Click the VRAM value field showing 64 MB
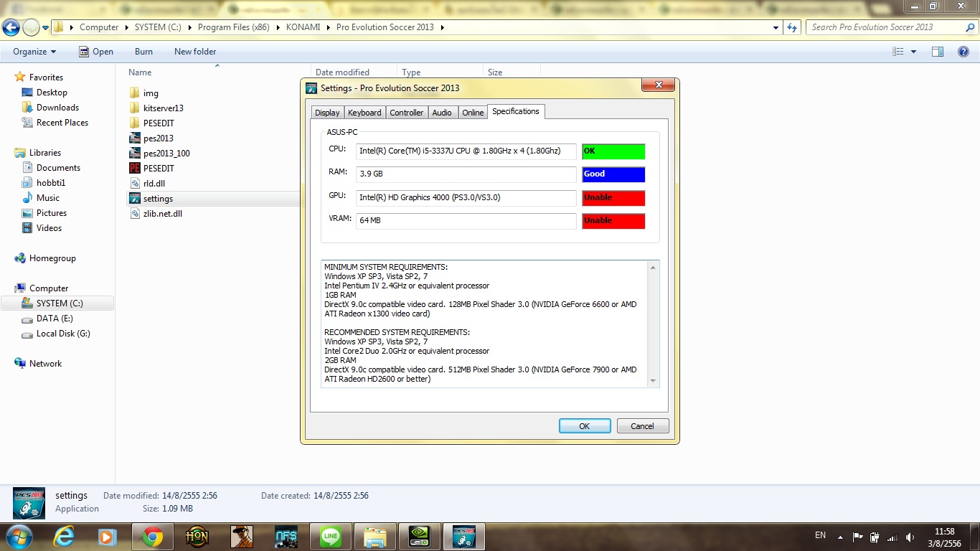Screen dimensions: 980x551 click(x=466, y=221)
